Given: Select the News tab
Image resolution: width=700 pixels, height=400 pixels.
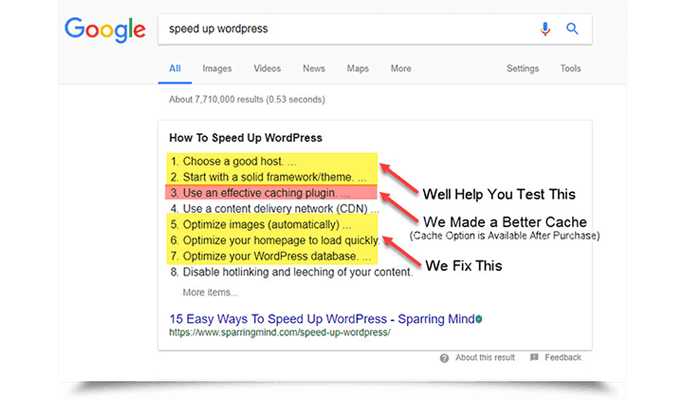Looking at the screenshot, I should (x=314, y=69).
